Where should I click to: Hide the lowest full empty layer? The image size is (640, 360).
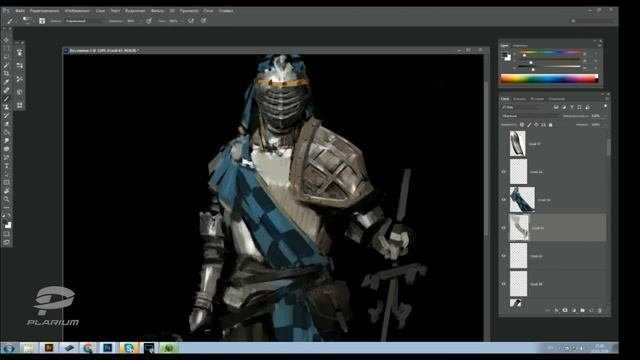[504, 284]
